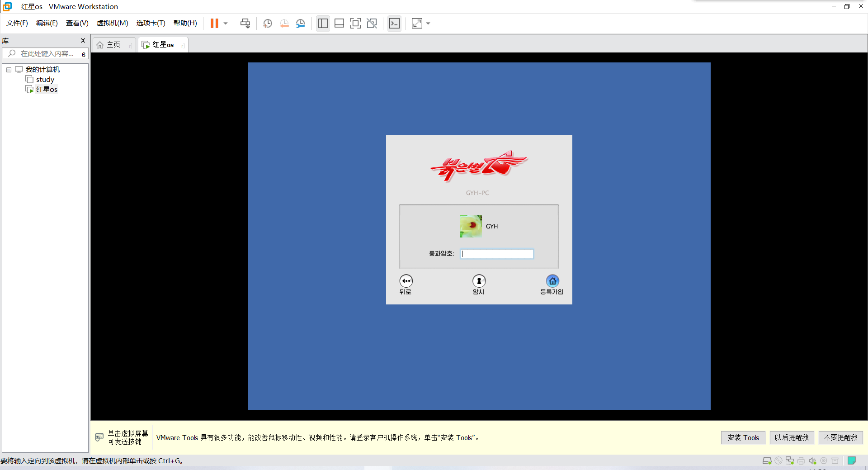Viewport: 868px width, 470px height.
Task: Revert the virtual machine to last snapshot
Action: pyautogui.click(x=284, y=24)
